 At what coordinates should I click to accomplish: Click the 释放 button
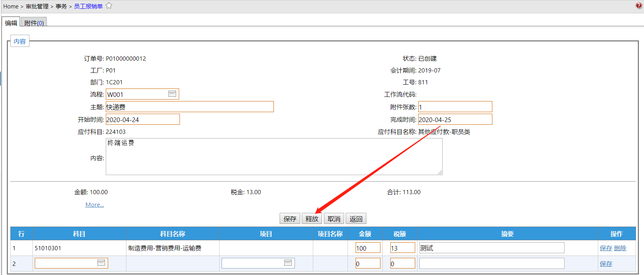pos(312,219)
